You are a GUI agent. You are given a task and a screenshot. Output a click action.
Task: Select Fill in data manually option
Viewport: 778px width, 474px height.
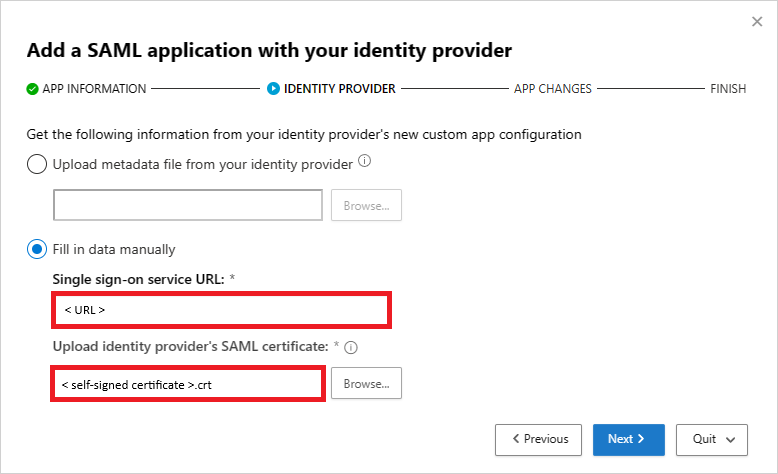37,249
